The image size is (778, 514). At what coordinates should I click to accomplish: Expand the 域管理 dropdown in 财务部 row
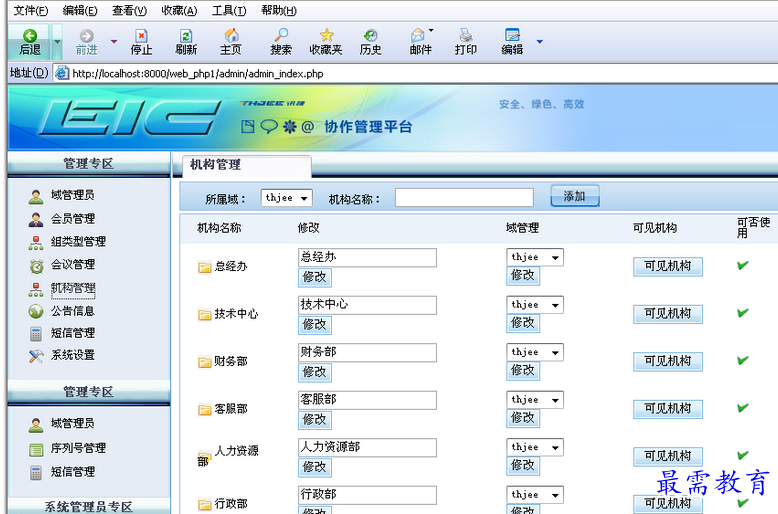tap(534, 352)
